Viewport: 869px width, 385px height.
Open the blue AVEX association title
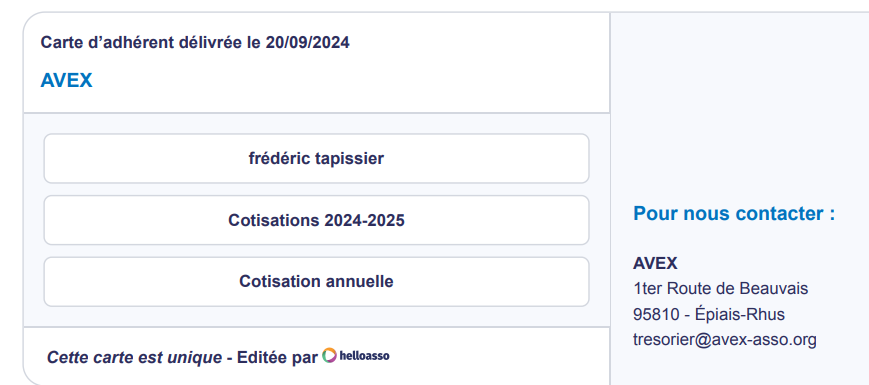[67, 81]
